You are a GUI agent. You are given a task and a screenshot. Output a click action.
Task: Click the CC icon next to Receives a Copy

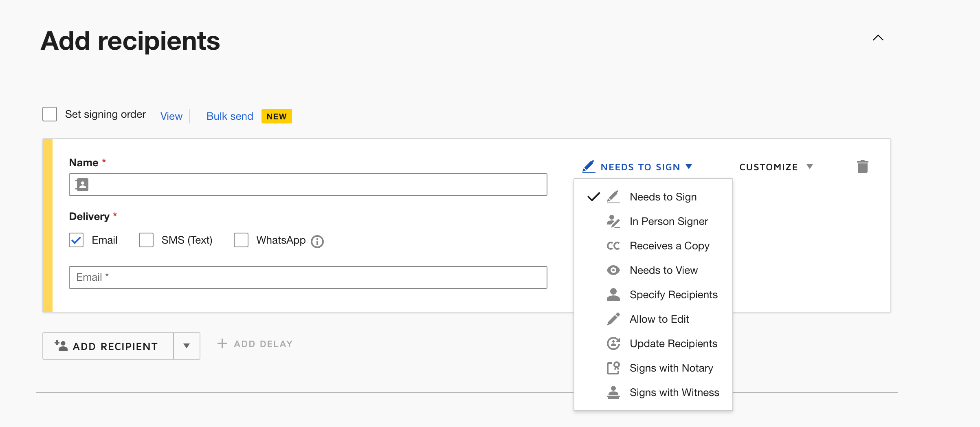click(613, 245)
